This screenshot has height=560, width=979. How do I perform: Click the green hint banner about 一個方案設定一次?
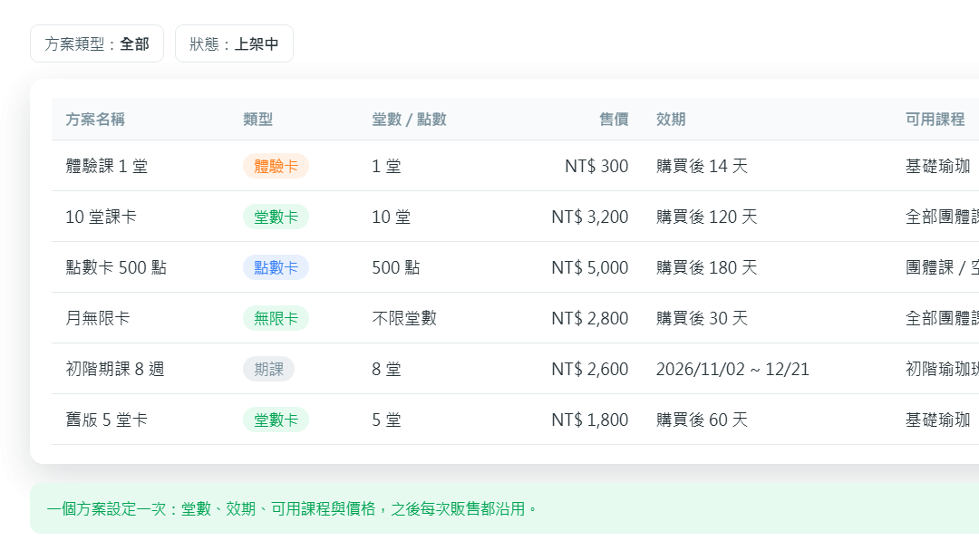[x=505, y=508]
